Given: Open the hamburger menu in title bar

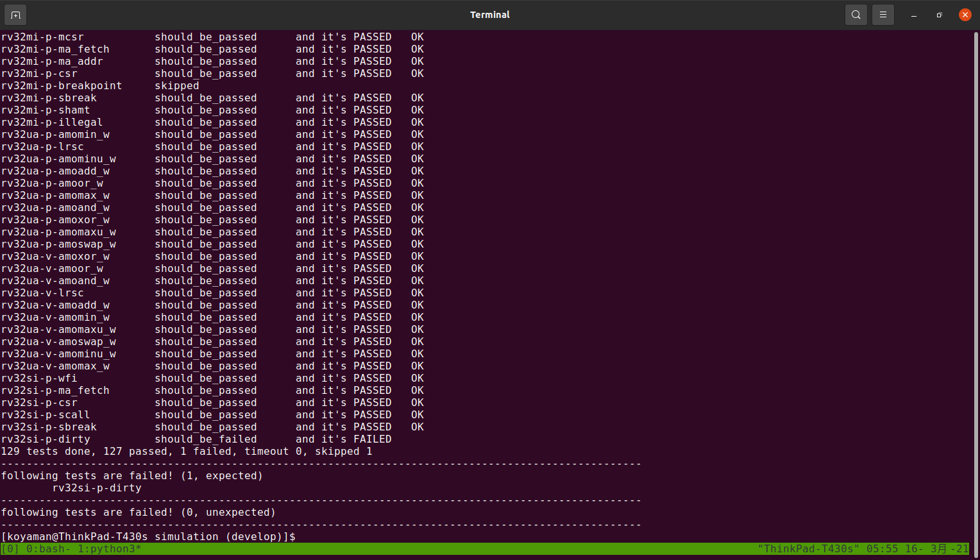Looking at the screenshot, I should [x=883, y=15].
